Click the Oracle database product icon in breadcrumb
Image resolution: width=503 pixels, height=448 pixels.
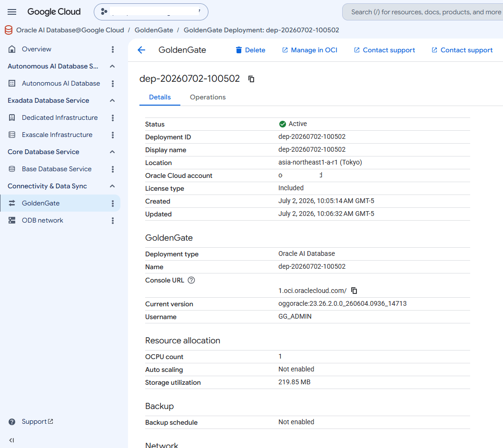click(9, 30)
